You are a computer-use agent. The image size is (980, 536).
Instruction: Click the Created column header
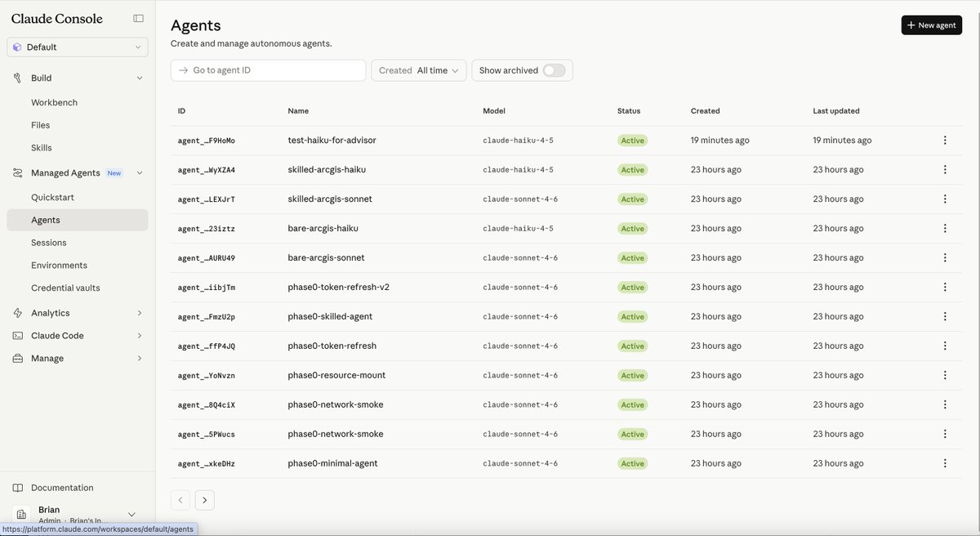click(x=706, y=111)
